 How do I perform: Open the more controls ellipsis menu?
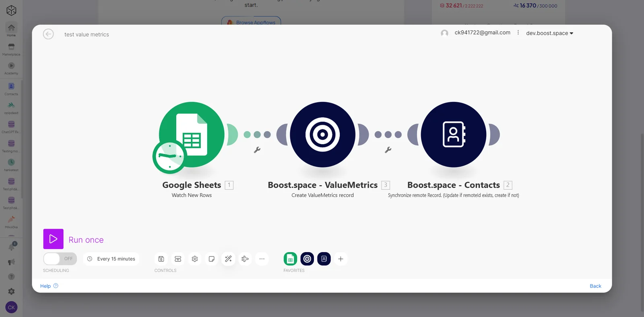(262, 259)
